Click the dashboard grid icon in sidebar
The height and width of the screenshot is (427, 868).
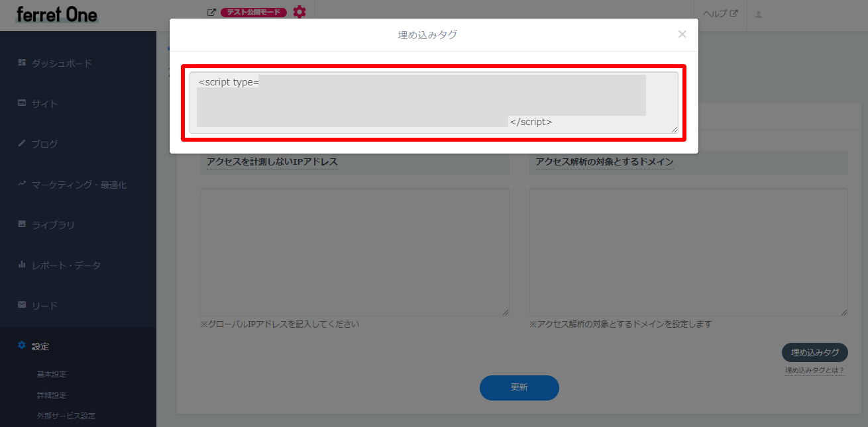click(x=22, y=63)
